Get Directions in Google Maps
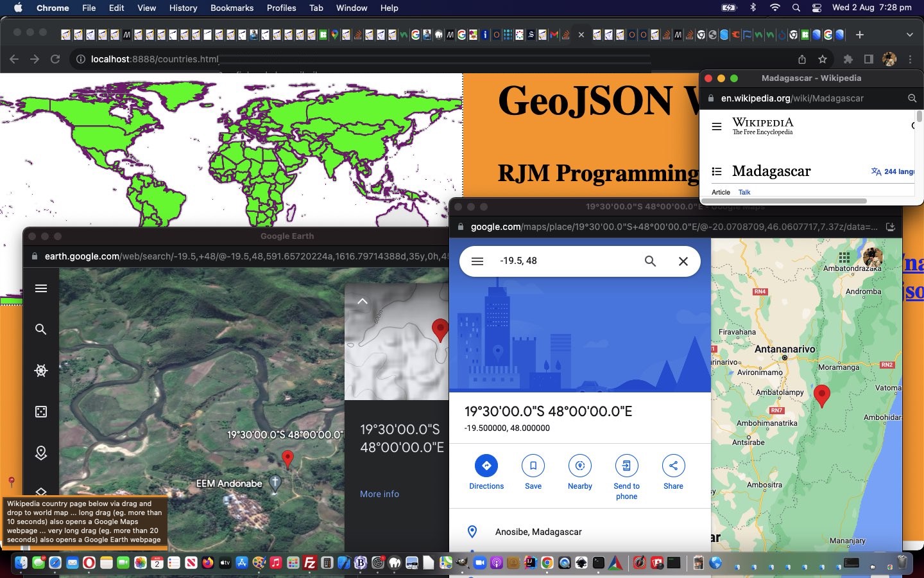 tap(486, 473)
